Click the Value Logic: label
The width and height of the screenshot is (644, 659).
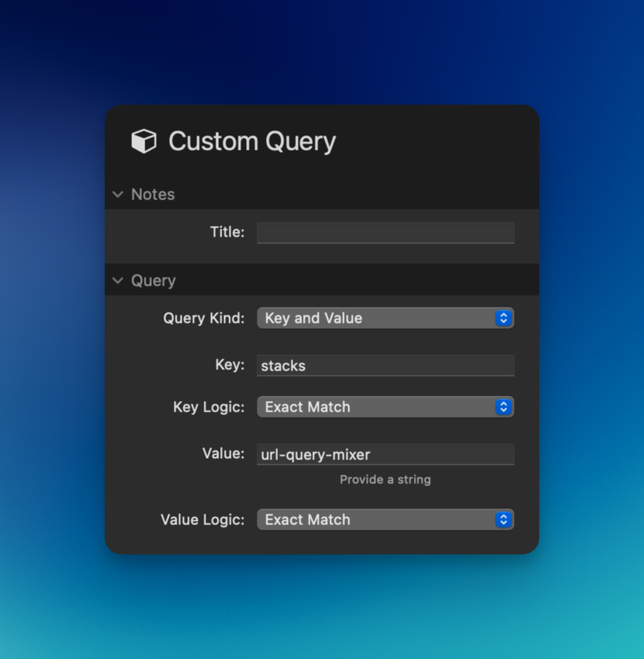point(202,520)
